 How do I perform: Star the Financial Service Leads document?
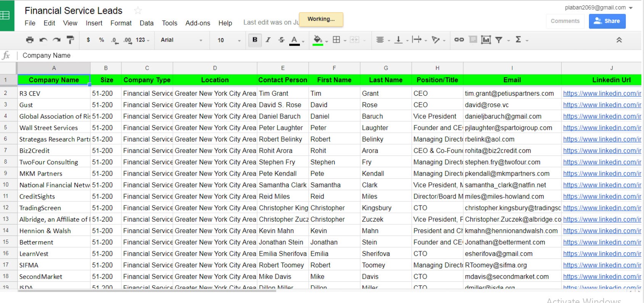point(138,11)
